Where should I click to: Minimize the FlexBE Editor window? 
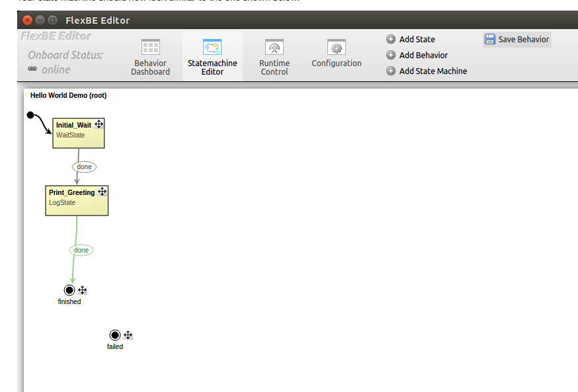40,20
